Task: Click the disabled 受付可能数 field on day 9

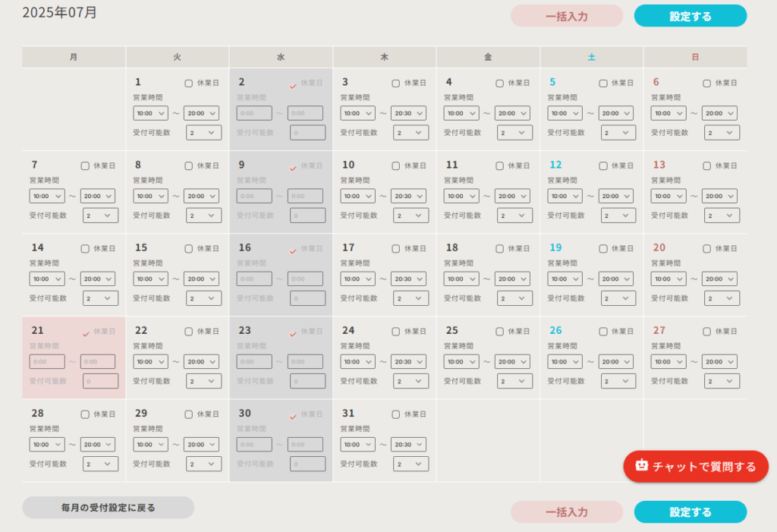Action: coord(307,216)
